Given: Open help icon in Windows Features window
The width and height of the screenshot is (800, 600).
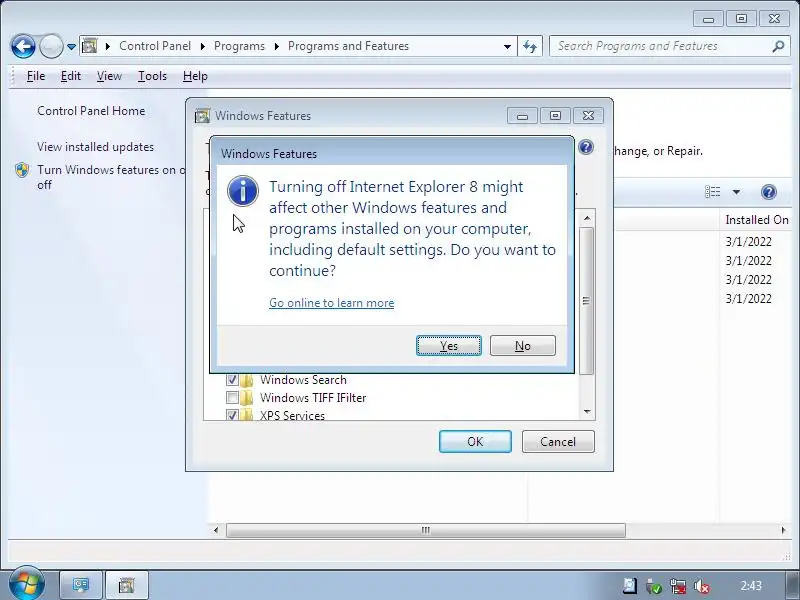Looking at the screenshot, I should [x=586, y=147].
